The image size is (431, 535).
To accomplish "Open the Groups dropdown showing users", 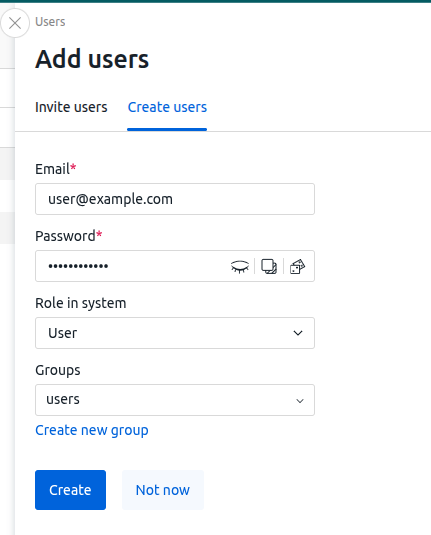I will click(175, 400).
